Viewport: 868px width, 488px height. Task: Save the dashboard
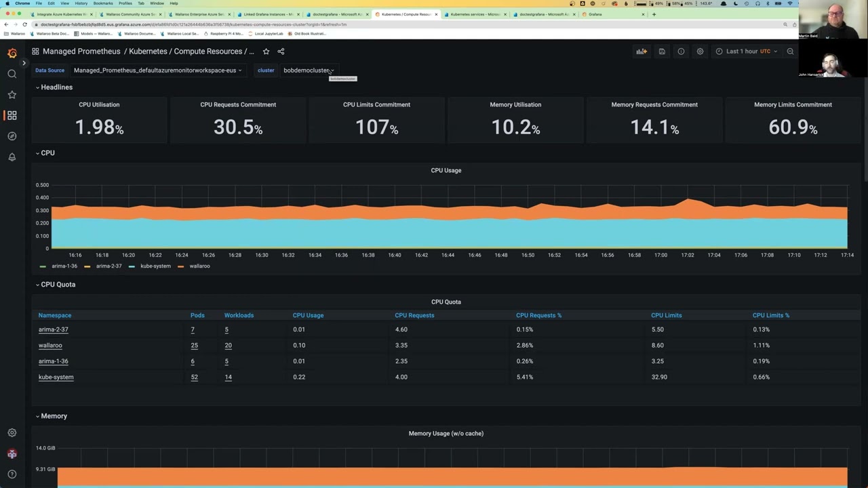pos(662,52)
